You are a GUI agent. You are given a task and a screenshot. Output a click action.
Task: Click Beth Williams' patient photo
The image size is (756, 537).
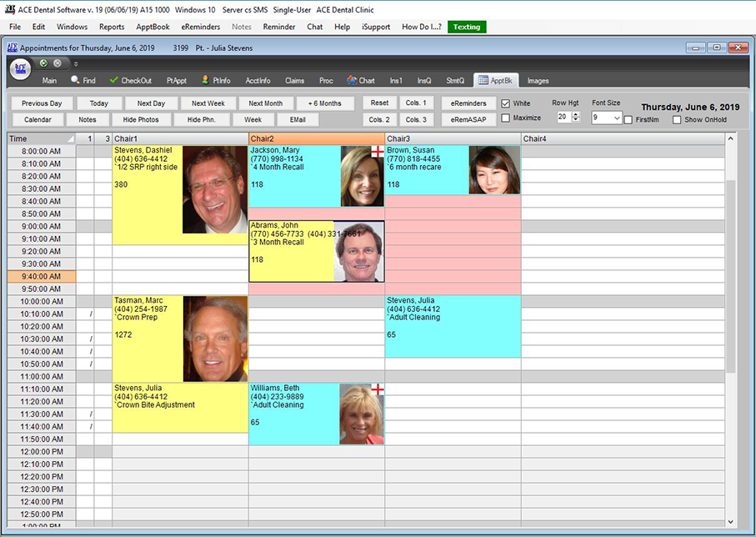(x=362, y=414)
